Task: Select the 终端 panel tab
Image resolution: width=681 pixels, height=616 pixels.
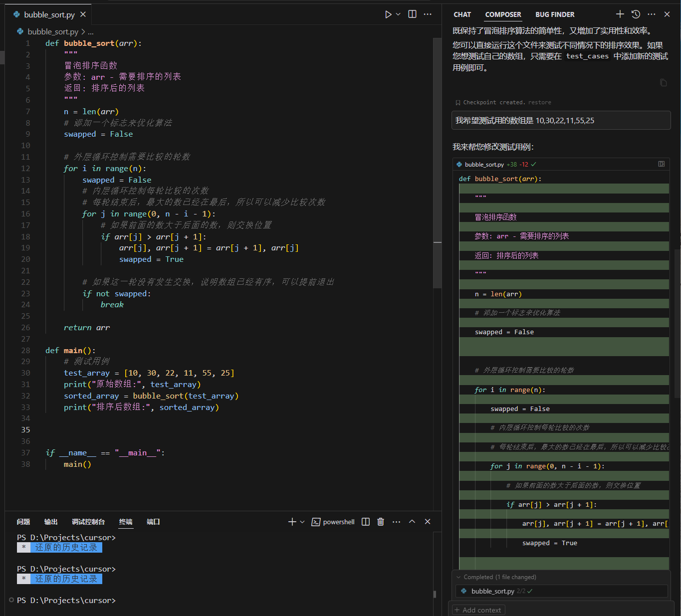Action: pos(126,522)
